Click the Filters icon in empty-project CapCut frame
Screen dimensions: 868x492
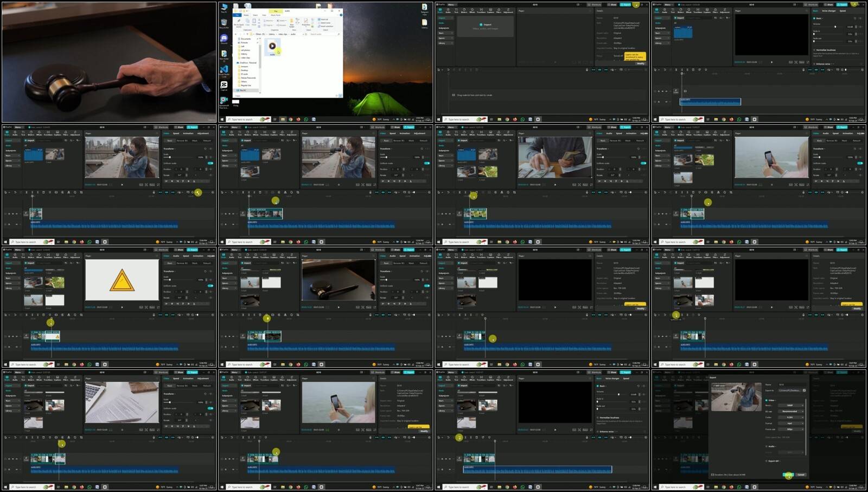point(499,10)
